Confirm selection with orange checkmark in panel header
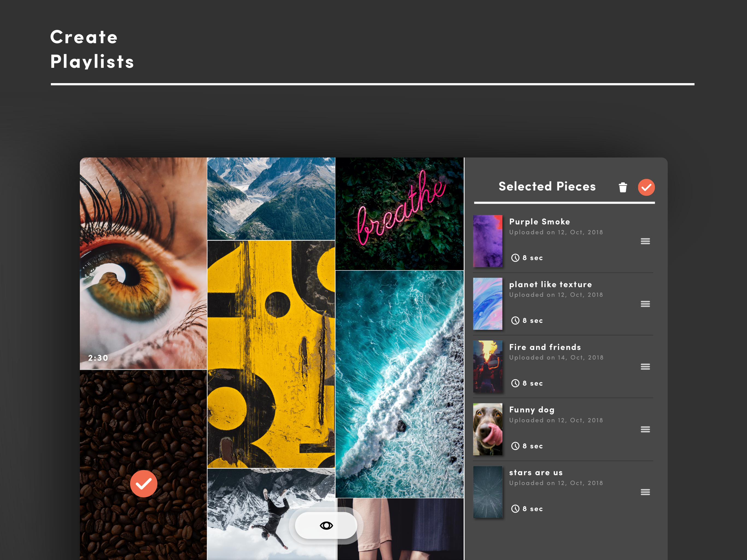 646,187
